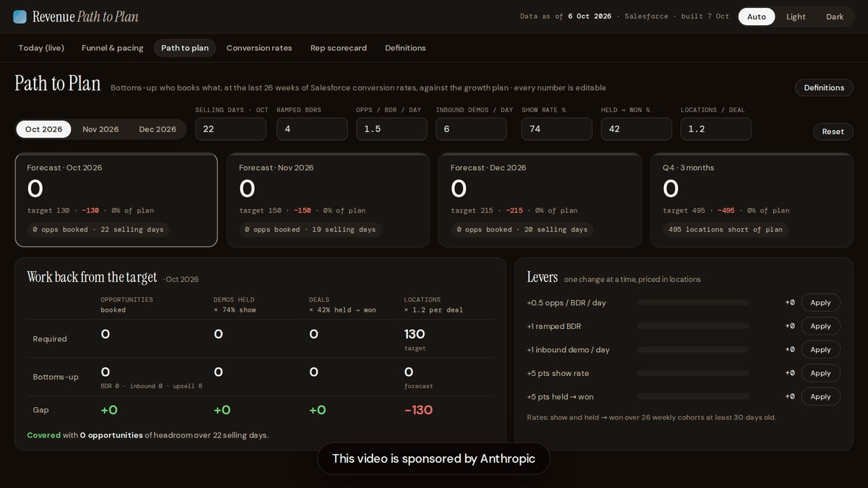The width and height of the screenshot is (868, 488).
Task: Edit the Ramped BDRs field
Action: coord(312,129)
